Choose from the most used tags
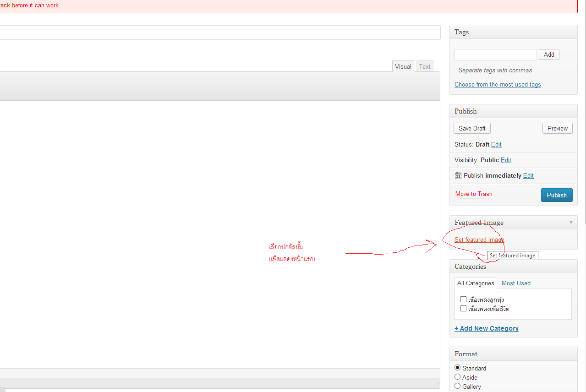586x392 pixels. click(498, 84)
